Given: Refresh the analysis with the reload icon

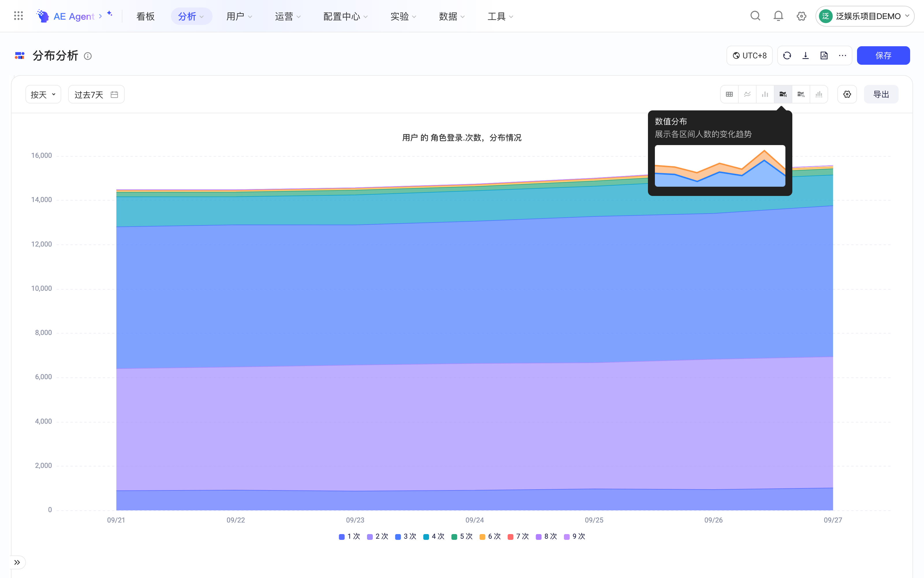Looking at the screenshot, I should pyautogui.click(x=787, y=56).
